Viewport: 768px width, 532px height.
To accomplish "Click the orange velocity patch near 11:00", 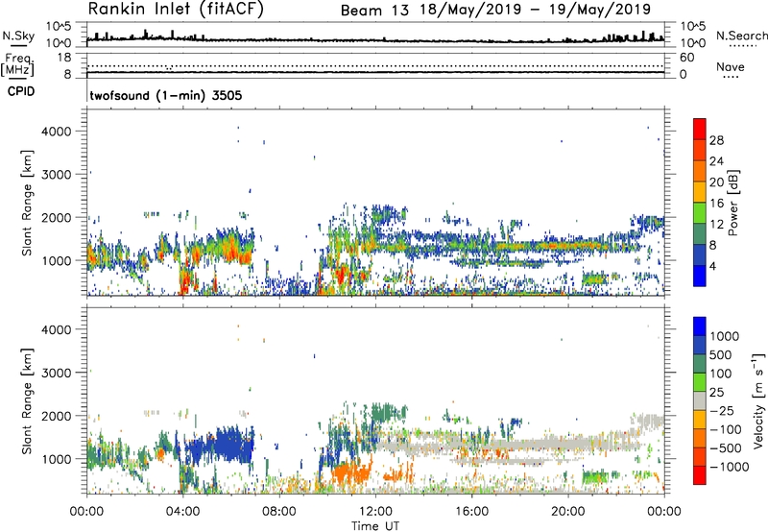I will (350, 472).
